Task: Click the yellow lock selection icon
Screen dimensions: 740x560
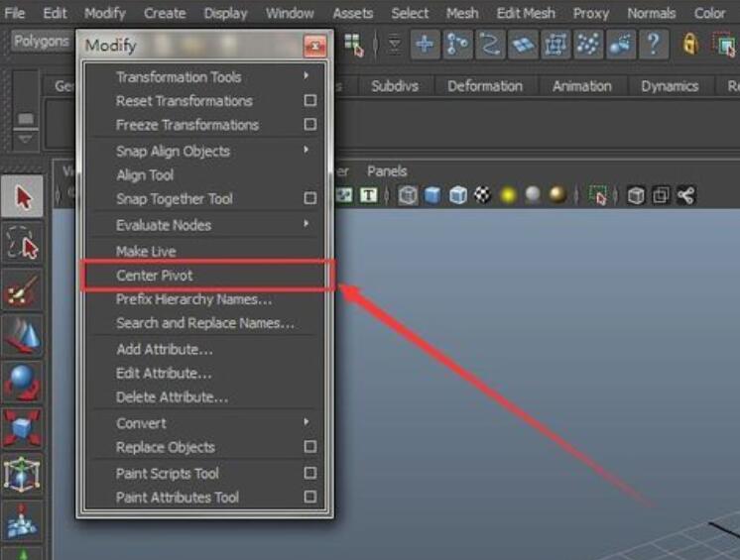Action: (690, 44)
